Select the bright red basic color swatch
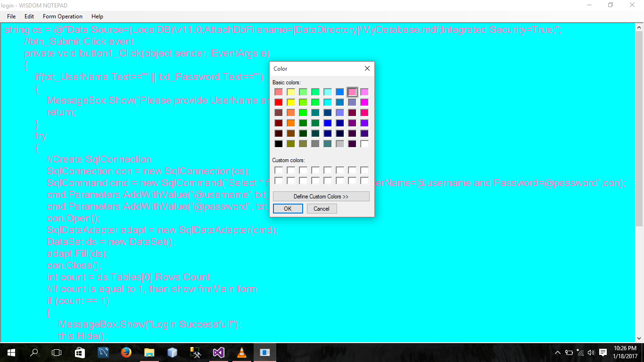 (279, 102)
